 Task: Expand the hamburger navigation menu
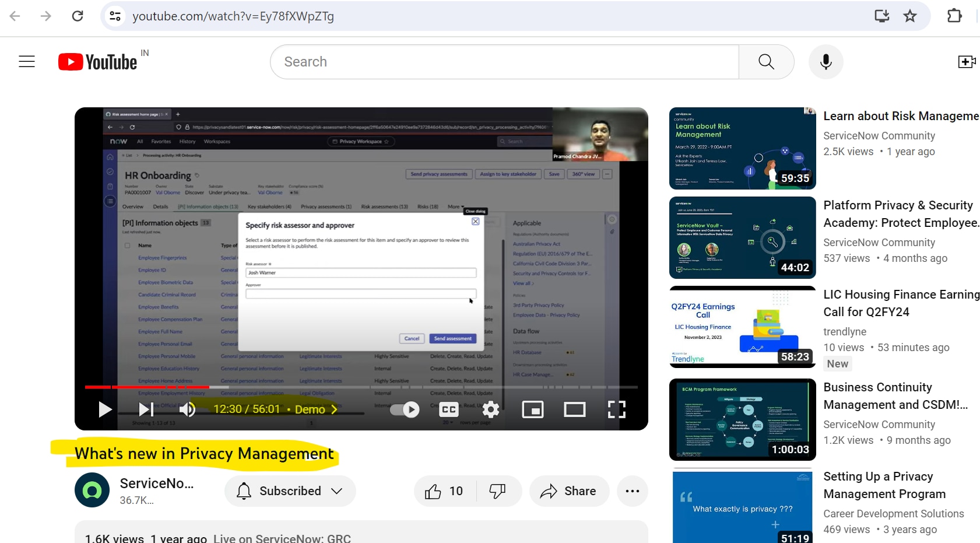[x=27, y=61]
